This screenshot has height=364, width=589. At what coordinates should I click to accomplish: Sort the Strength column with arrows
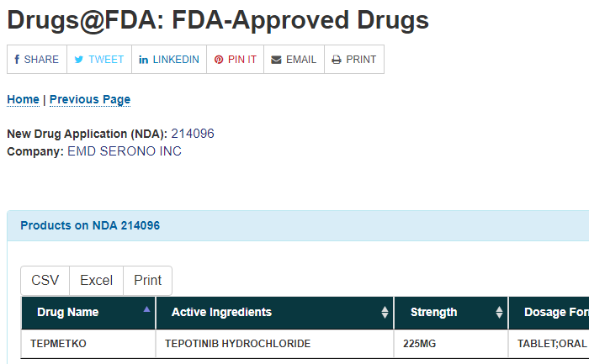pos(499,312)
